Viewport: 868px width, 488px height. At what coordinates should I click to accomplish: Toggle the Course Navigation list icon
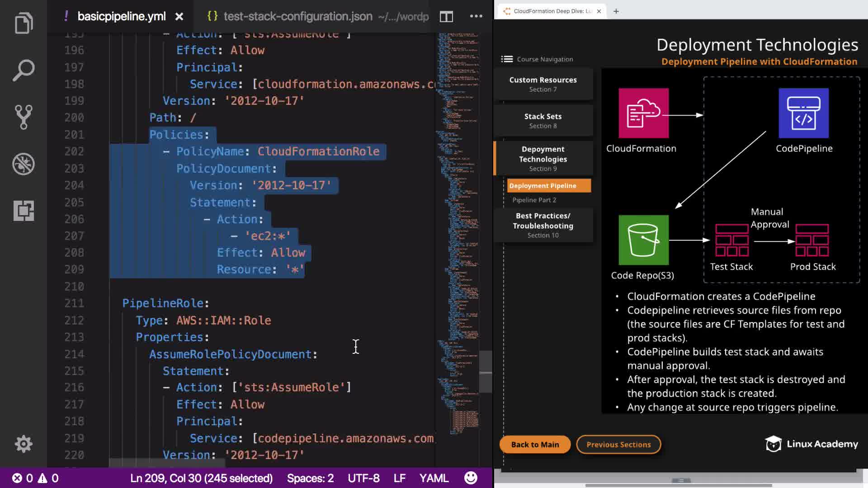pos(507,59)
